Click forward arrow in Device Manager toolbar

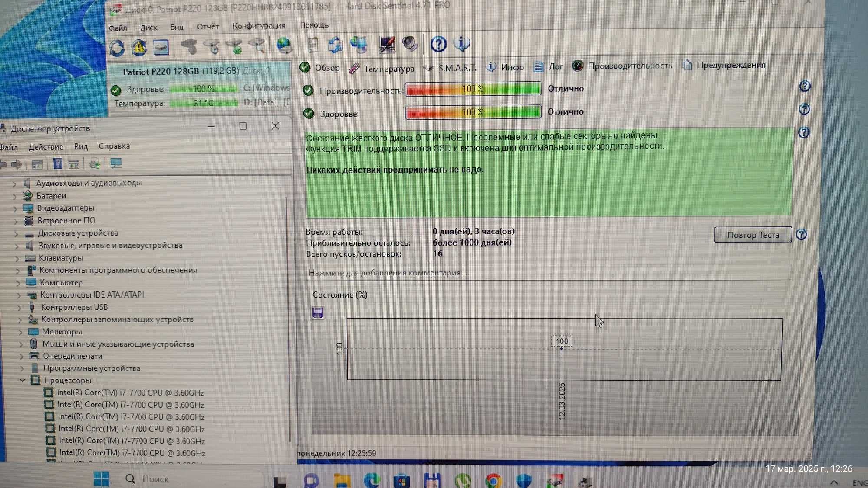16,164
